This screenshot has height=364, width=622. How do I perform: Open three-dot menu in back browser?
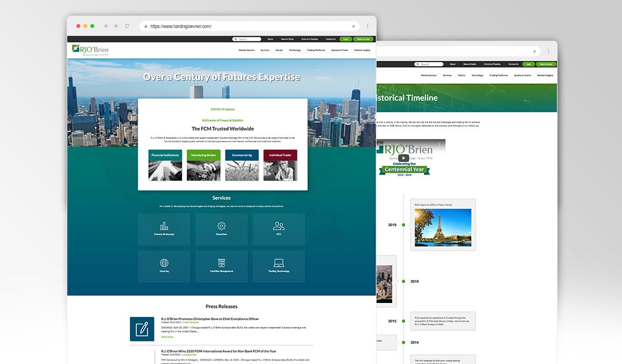(549, 51)
